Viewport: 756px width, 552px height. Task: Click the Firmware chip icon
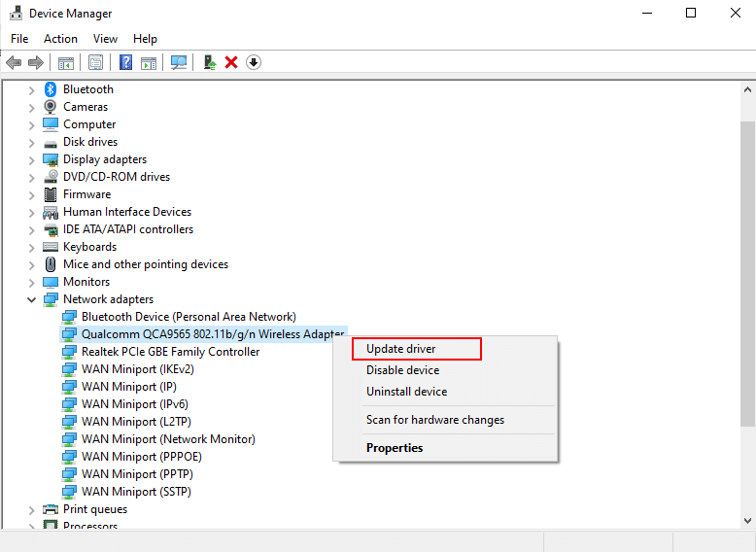(51, 194)
